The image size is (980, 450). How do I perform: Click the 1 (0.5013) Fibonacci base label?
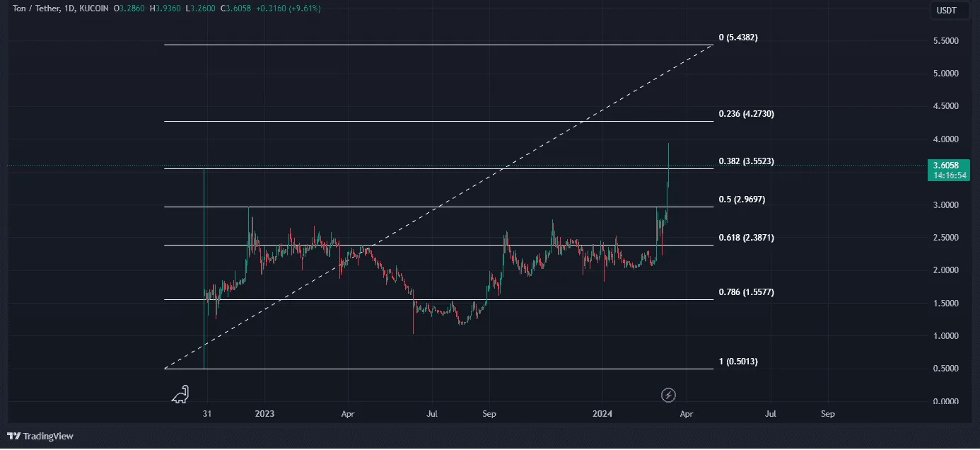(x=738, y=362)
